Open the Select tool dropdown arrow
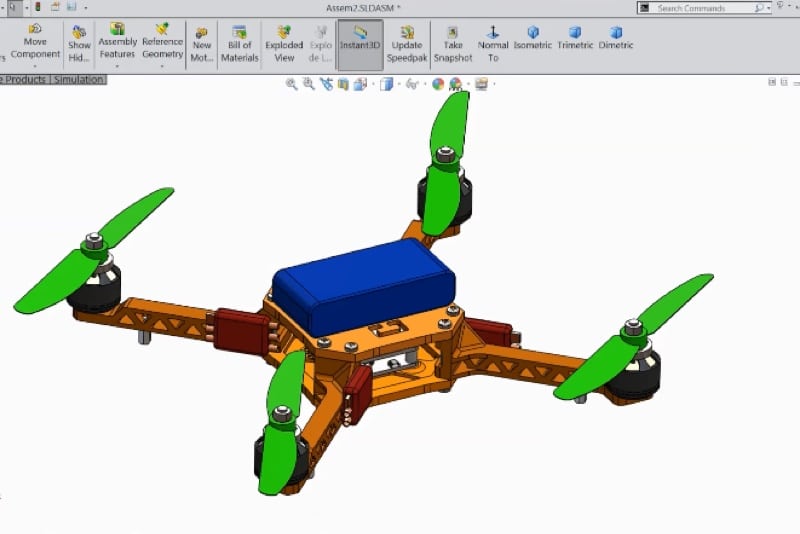The image size is (800, 534). click(x=27, y=8)
